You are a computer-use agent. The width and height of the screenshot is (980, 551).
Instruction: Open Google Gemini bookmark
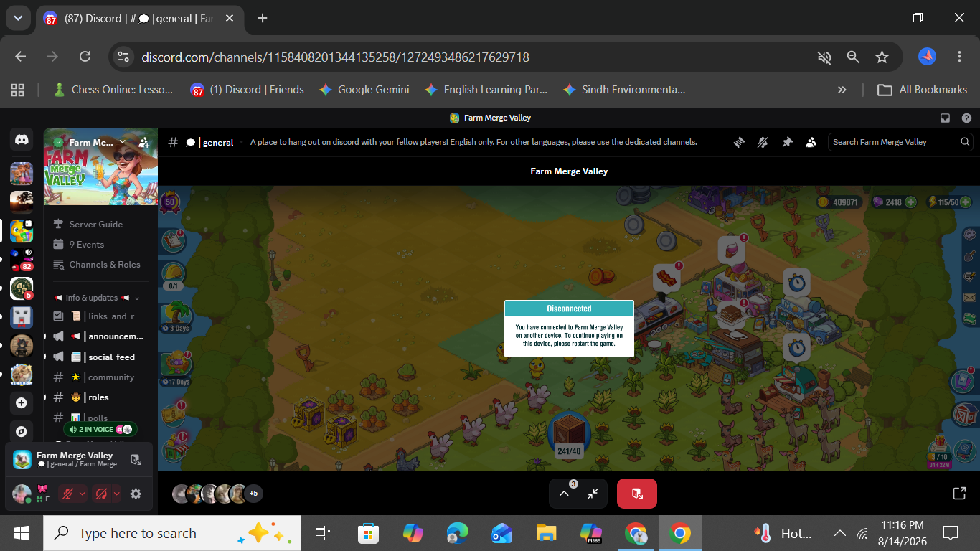tap(364, 90)
